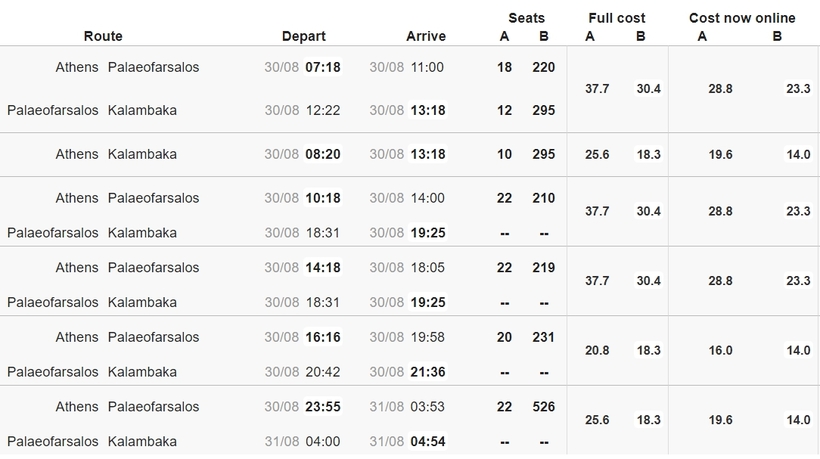The width and height of the screenshot is (820, 459).
Task: Select the 23:55 overnight departure
Action: click(x=323, y=407)
